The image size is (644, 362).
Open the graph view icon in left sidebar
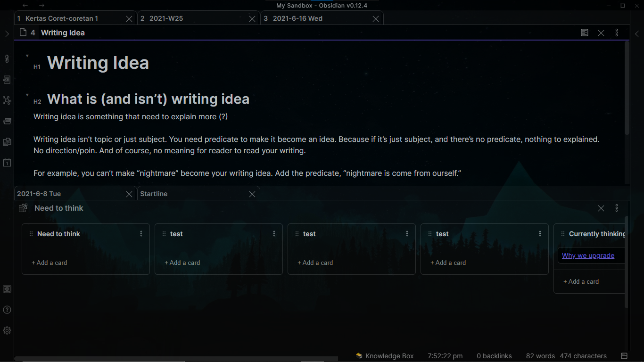tap(7, 100)
